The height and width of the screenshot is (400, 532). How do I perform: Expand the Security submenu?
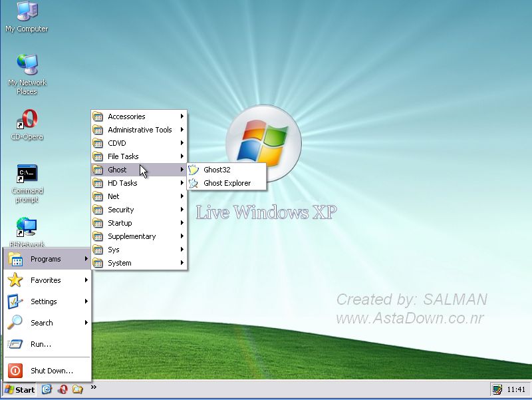click(x=121, y=209)
